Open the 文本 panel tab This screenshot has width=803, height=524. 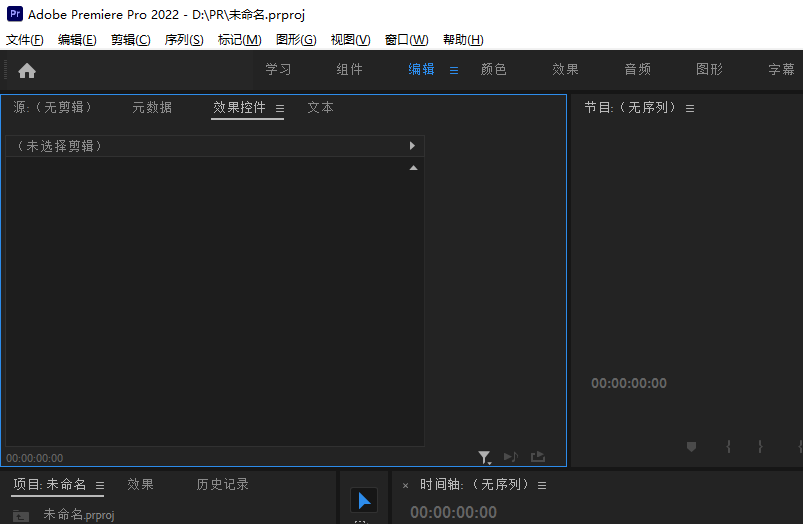(321, 108)
